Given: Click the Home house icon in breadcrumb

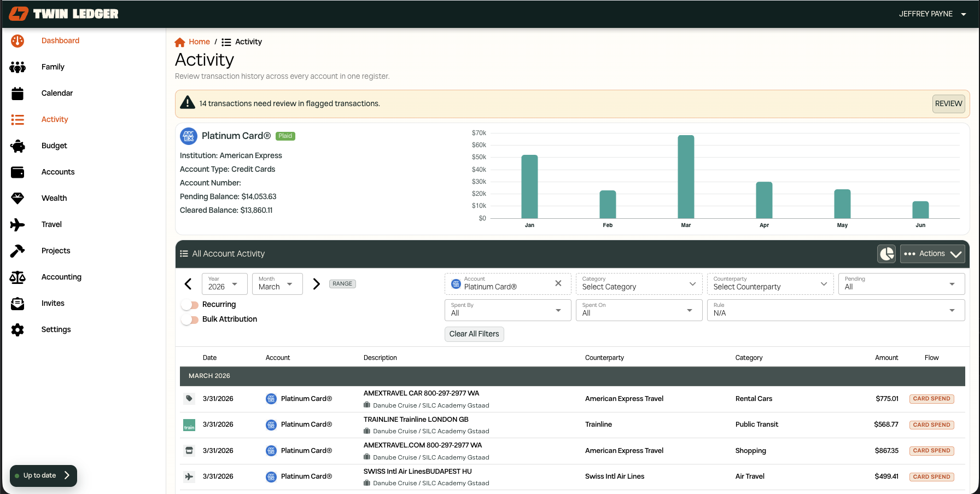Looking at the screenshot, I should click(180, 42).
